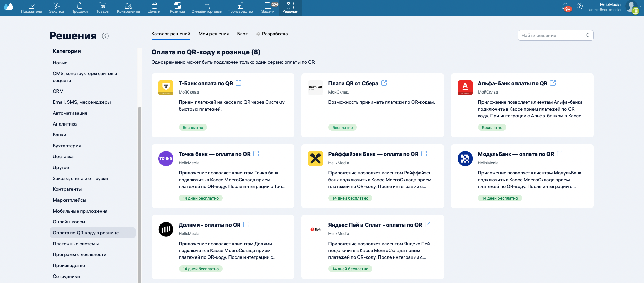Open the Продажи section

(x=80, y=8)
